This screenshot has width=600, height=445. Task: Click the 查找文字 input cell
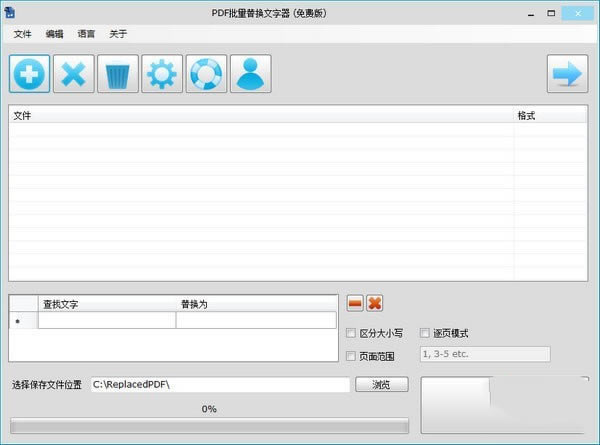click(107, 320)
